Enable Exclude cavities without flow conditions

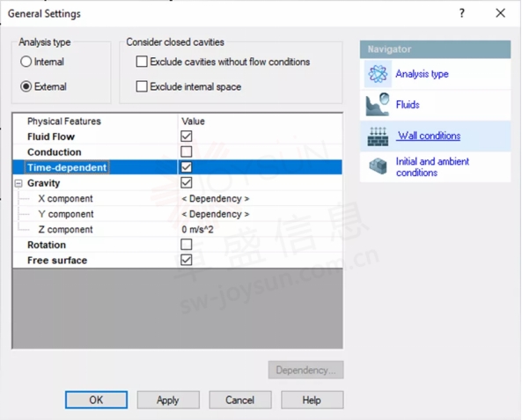click(142, 62)
